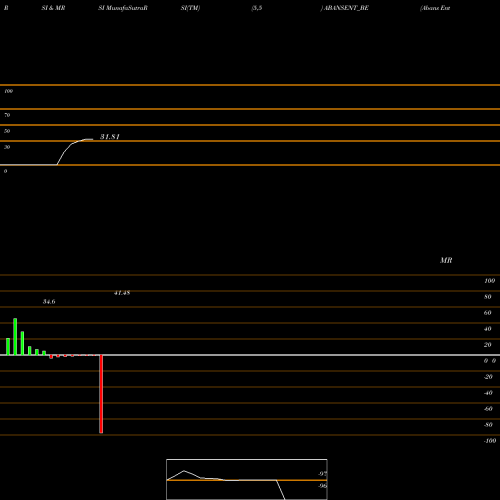
Task: Click the 31.81 RSI value label
Action: [x=110, y=137]
